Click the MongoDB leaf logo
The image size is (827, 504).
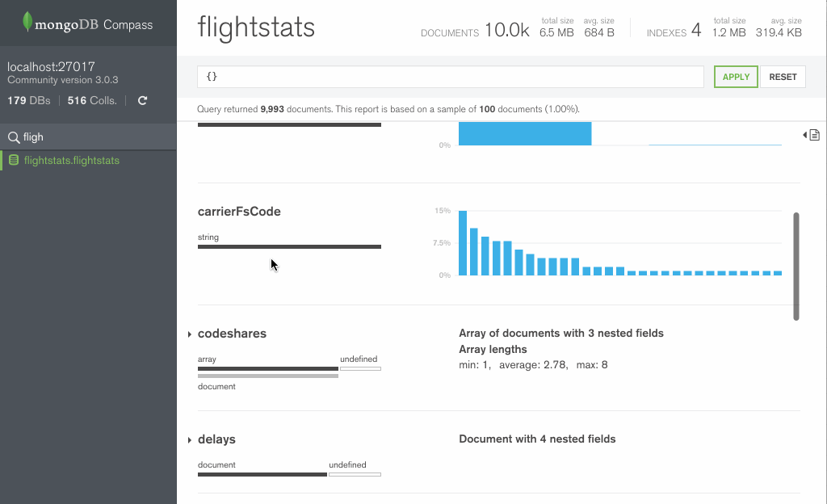(27, 23)
